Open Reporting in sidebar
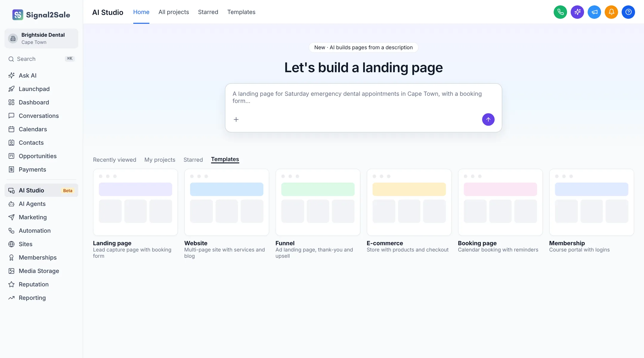Image resolution: width=644 pixels, height=358 pixels. pos(41,298)
